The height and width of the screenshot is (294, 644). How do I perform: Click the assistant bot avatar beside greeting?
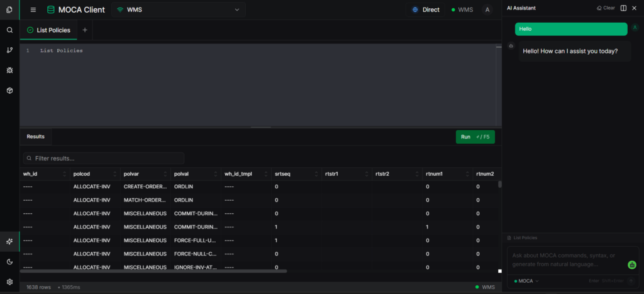pyautogui.click(x=511, y=46)
